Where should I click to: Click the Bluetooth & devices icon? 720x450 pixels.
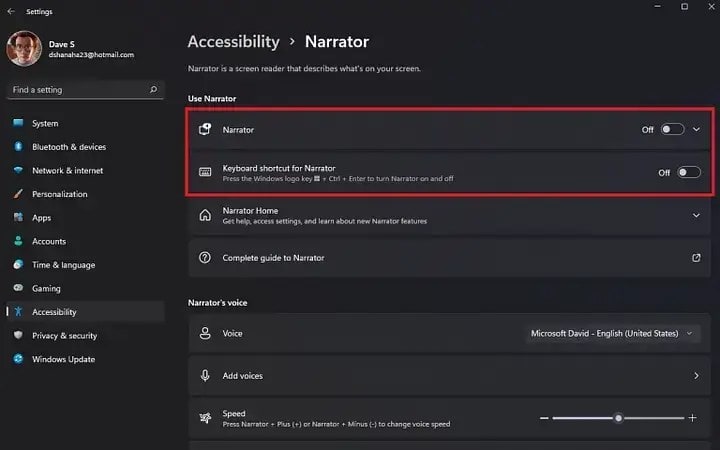click(x=18, y=146)
